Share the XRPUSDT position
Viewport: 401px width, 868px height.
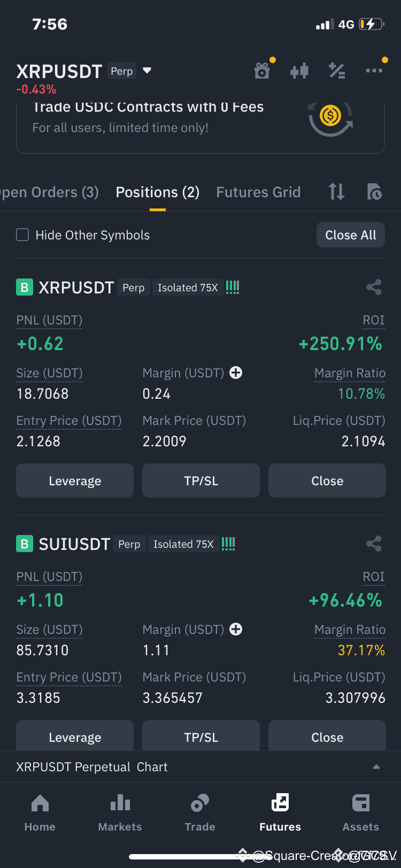(x=374, y=288)
